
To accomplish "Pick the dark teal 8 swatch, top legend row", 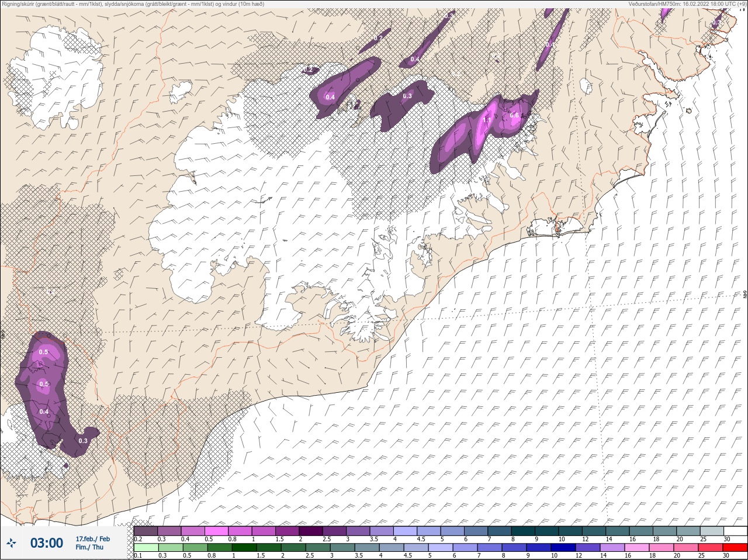I will click(523, 531).
